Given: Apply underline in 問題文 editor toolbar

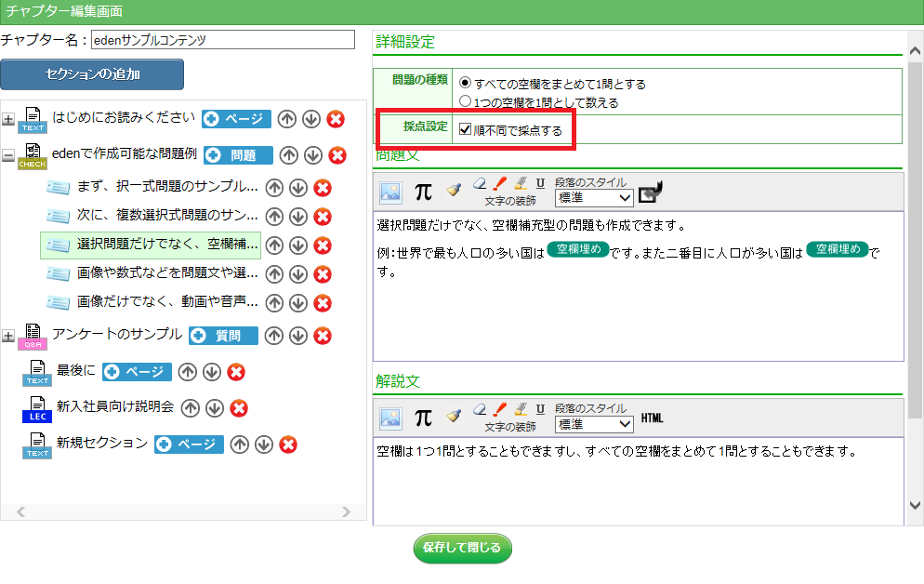Looking at the screenshot, I should pyautogui.click(x=540, y=182).
